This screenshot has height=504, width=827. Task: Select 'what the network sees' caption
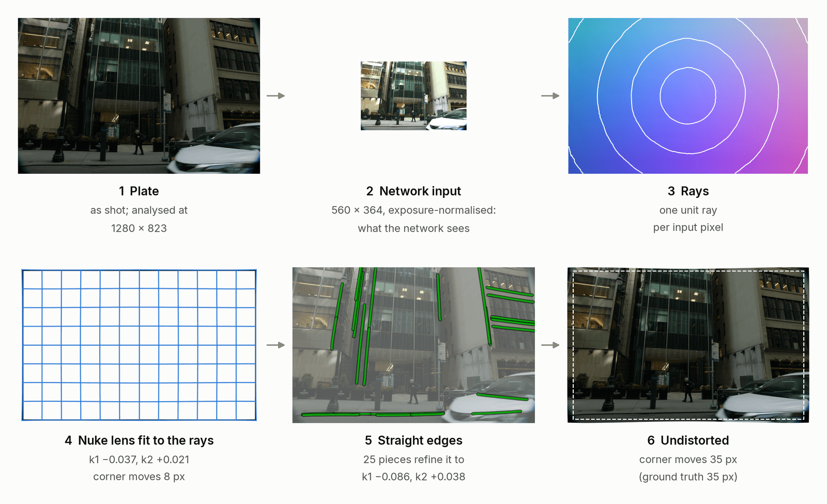pyautogui.click(x=413, y=228)
